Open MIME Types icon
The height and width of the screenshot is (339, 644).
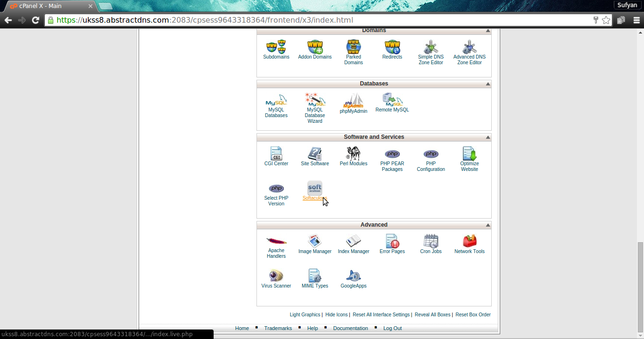[x=315, y=276]
